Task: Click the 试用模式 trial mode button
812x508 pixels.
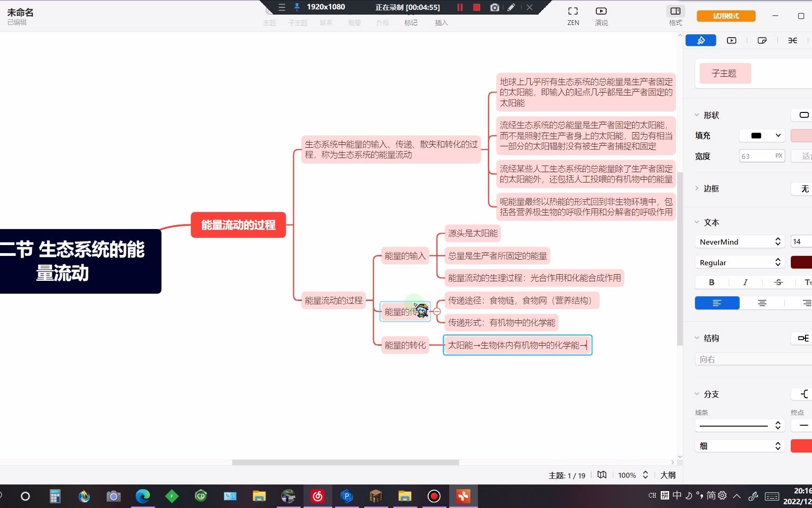Action: pos(725,16)
